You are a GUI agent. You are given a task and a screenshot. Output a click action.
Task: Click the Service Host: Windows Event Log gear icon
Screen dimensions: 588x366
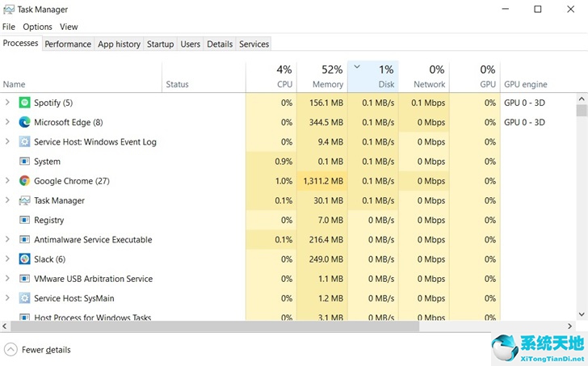pyautogui.click(x=24, y=141)
